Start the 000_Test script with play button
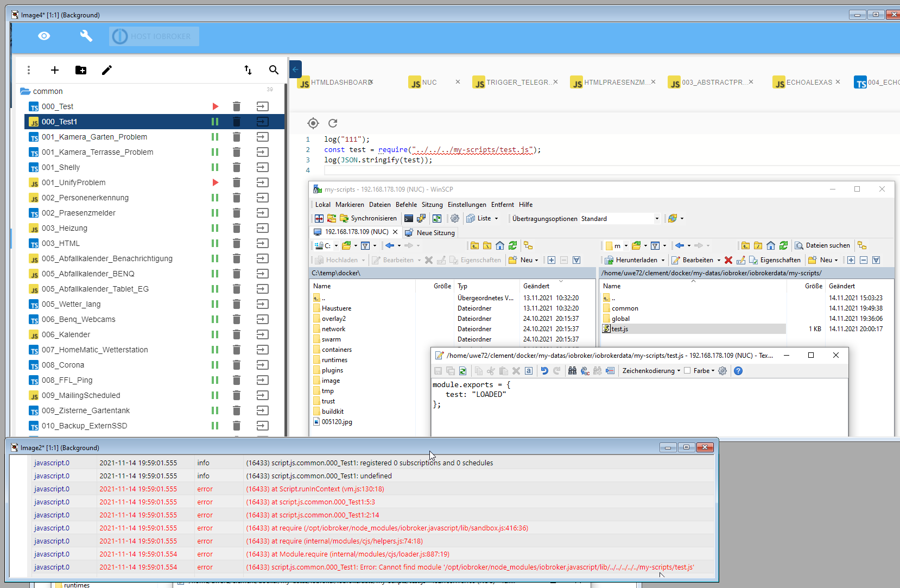The width and height of the screenshot is (900, 588). pyautogui.click(x=216, y=106)
